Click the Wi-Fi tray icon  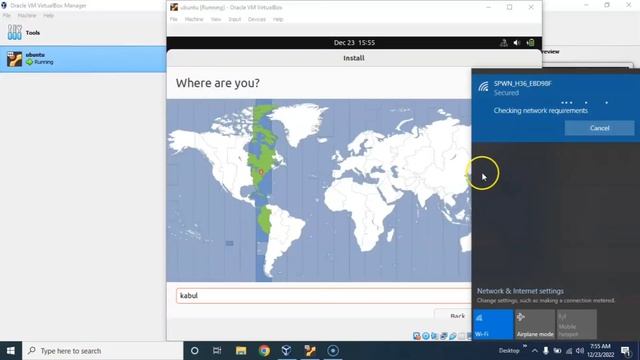click(569, 351)
